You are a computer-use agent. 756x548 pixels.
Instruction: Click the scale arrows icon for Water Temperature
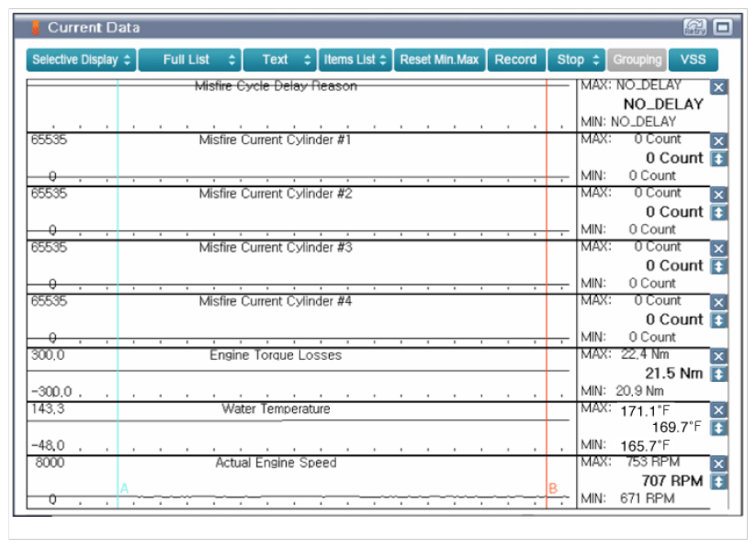coord(719,429)
